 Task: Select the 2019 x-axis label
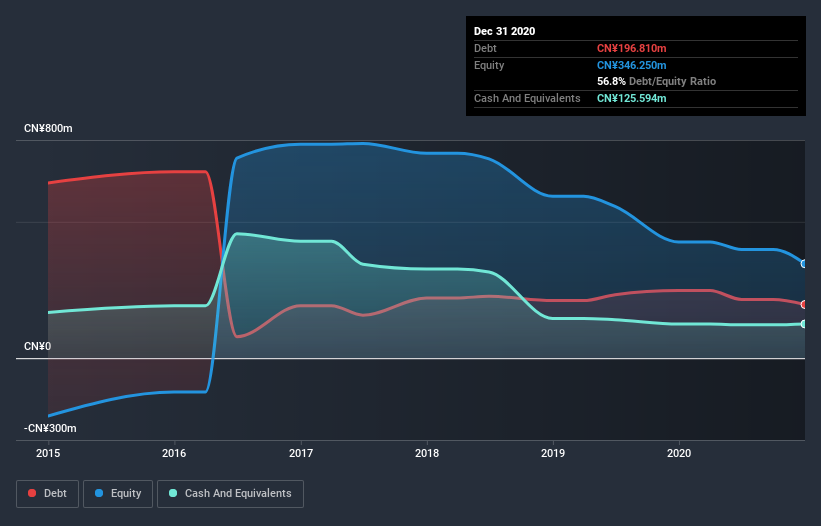(x=553, y=453)
